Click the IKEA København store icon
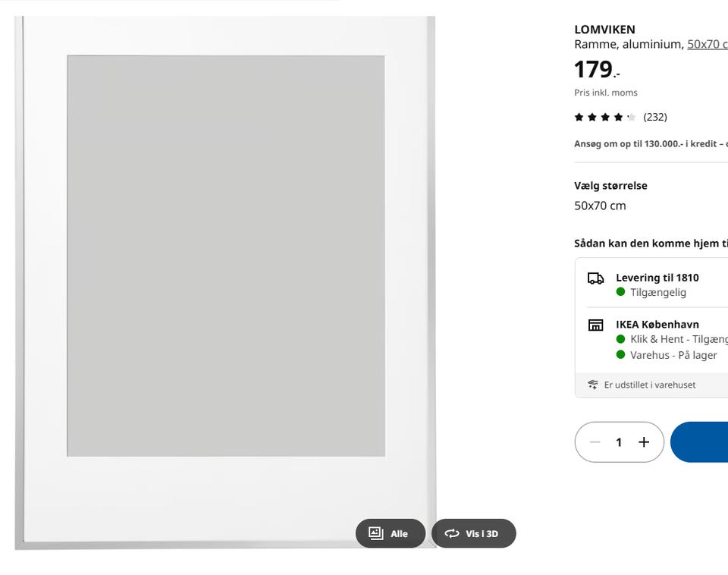 595,325
